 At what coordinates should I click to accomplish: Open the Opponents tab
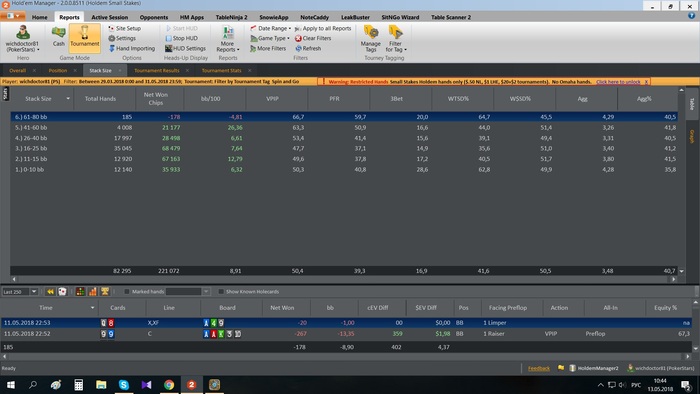[x=154, y=17]
